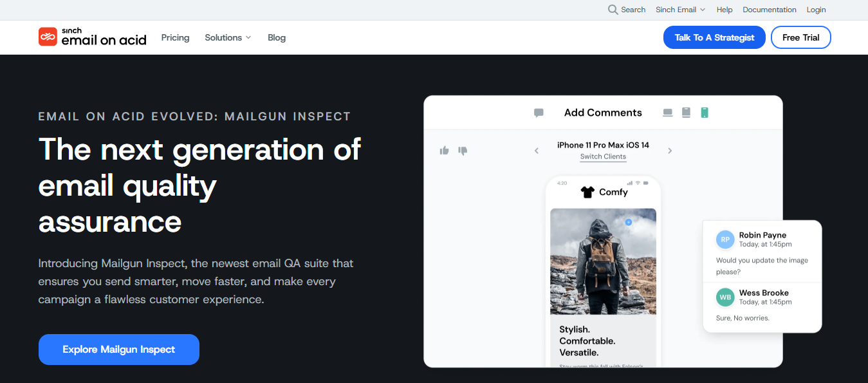Click the Talk To A Strategist button

tap(714, 37)
